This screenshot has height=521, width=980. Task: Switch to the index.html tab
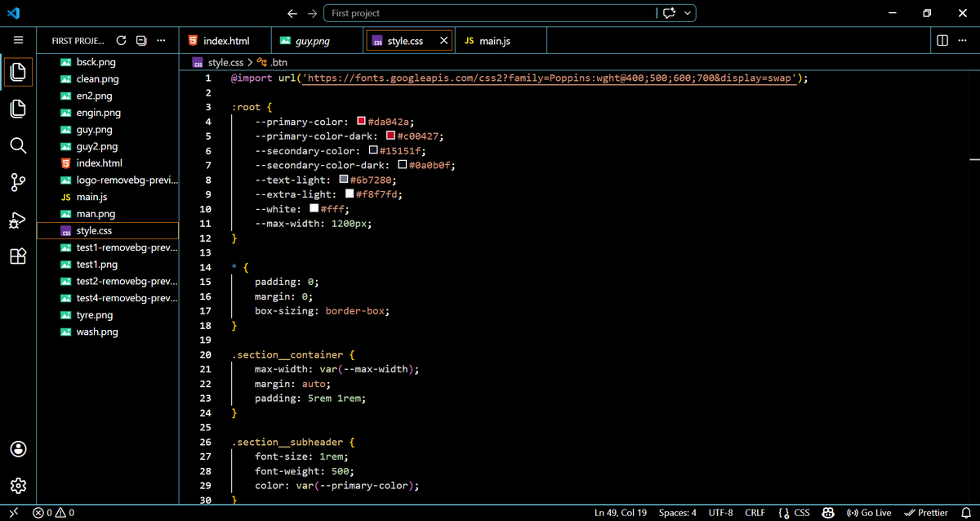click(x=225, y=40)
